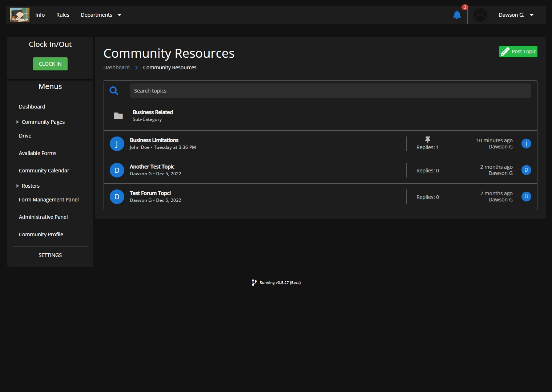Viewport: 552px width, 392px height.
Task: Click the pin icon on Business Limitations
Action: click(427, 140)
